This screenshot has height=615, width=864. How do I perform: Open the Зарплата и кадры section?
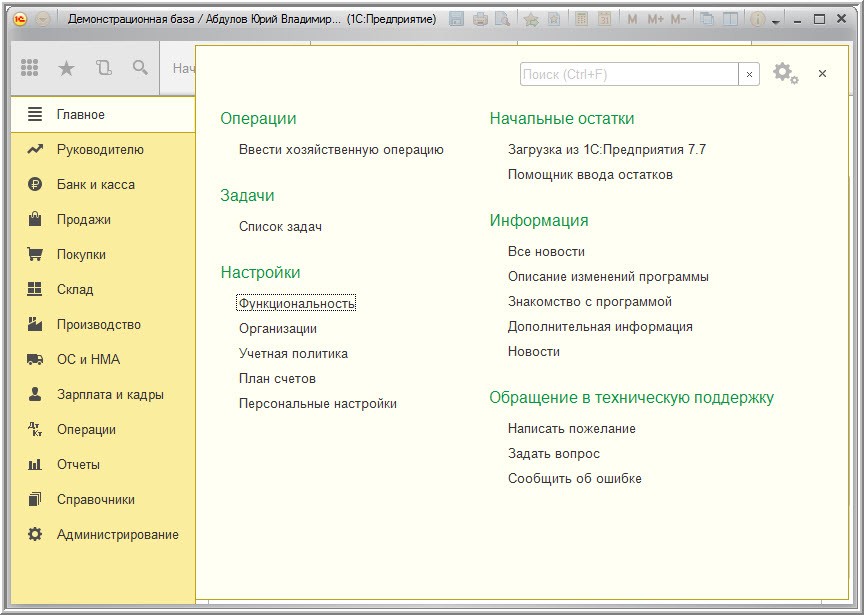(x=110, y=394)
